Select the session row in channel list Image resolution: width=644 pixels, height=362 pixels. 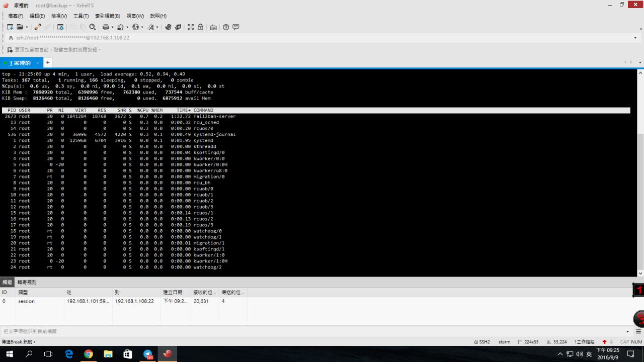[26, 301]
